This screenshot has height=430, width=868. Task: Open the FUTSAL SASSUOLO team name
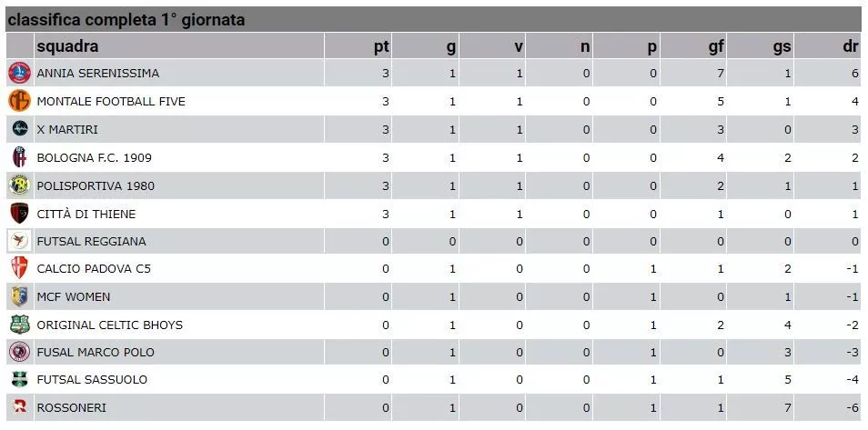pyautogui.click(x=92, y=380)
